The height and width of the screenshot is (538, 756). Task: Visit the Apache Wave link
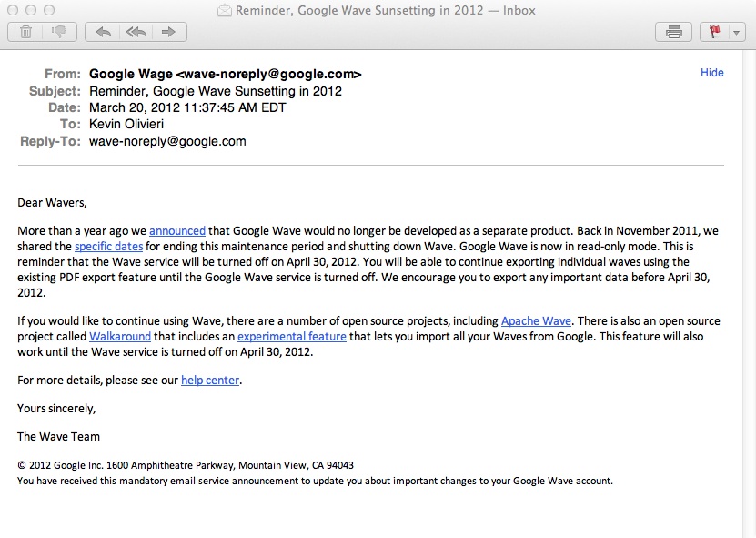(x=536, y=321)
